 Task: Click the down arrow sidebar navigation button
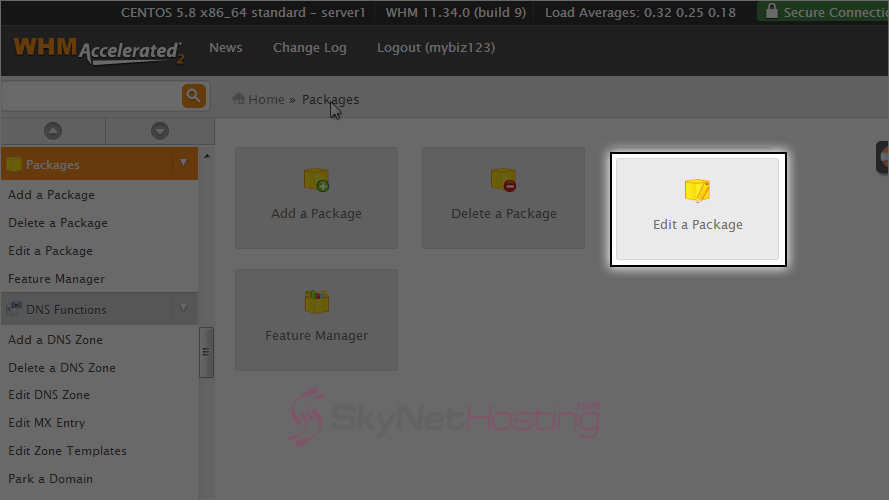point(160,131)
